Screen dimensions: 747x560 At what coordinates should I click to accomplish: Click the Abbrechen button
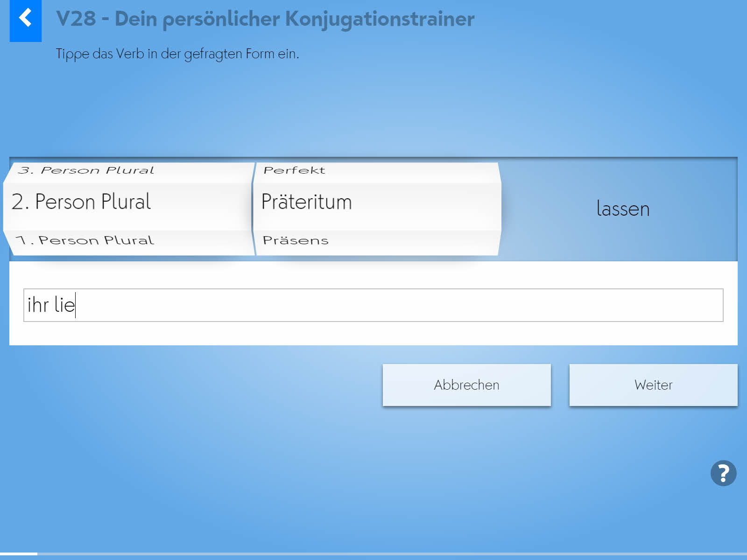466,385
